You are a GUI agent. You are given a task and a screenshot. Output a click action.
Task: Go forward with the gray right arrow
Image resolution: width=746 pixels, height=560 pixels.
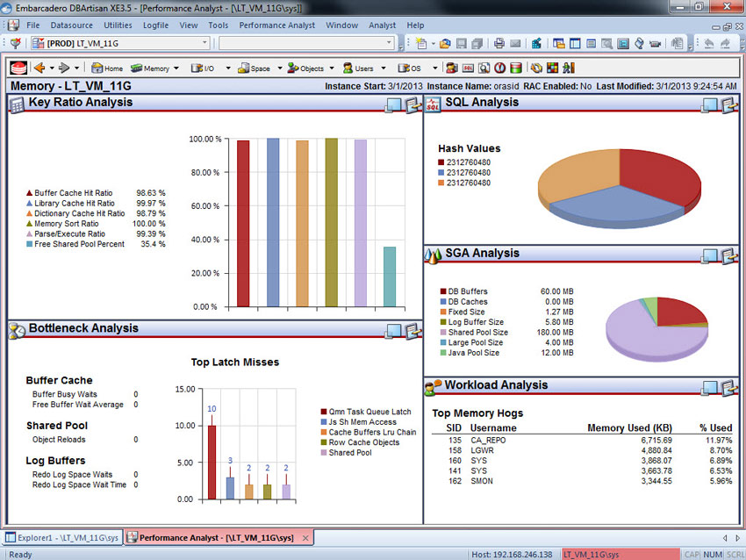click(64, 68)
